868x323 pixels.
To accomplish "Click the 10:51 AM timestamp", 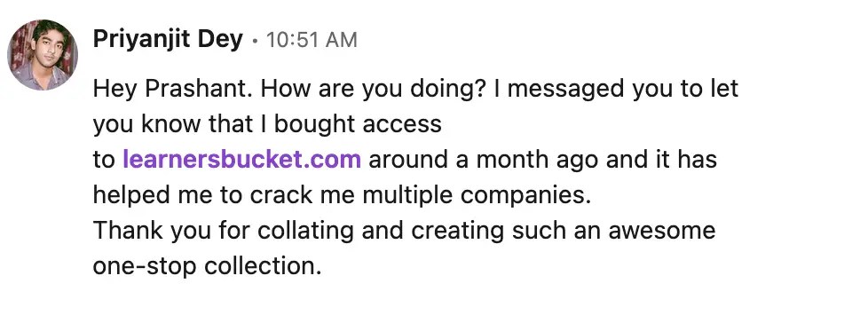I will [312, 41].
